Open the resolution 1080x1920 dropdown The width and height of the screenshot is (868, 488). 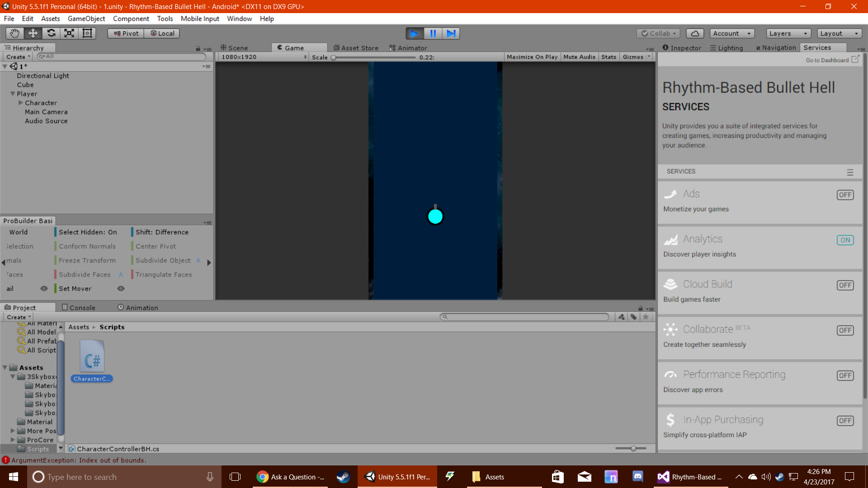click(x=264, y=57)
